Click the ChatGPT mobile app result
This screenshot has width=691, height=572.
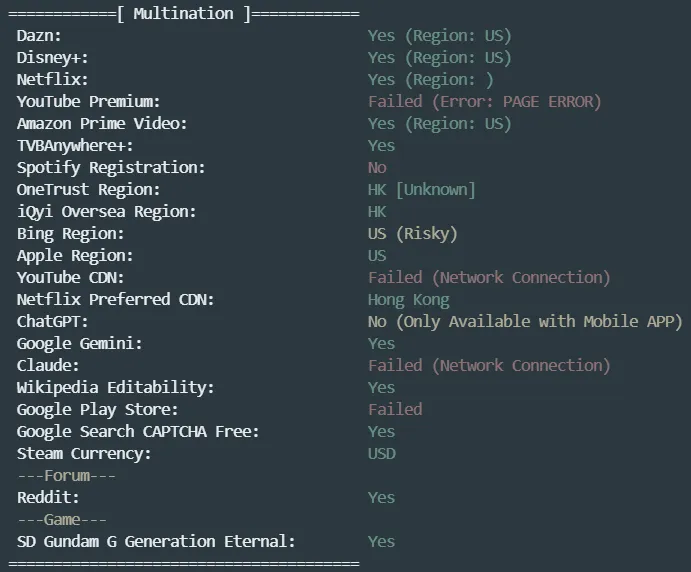524,321
